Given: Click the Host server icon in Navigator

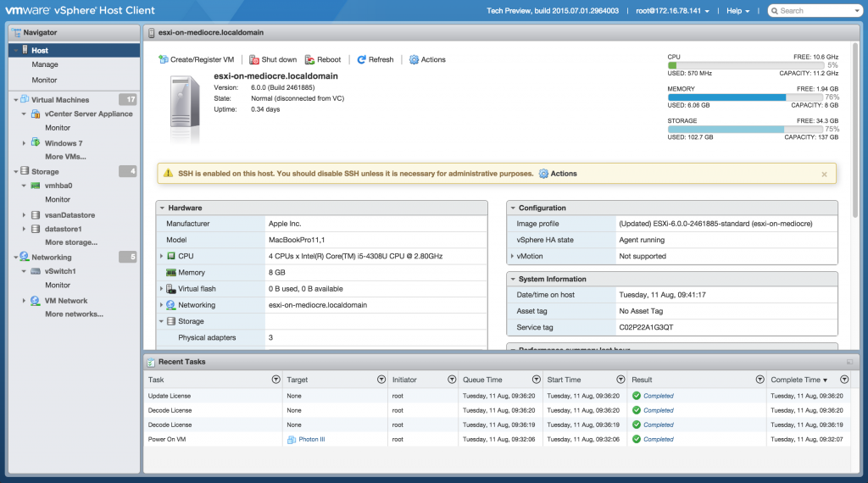Looking at the screenshot, I should click(x=25, y=50).
